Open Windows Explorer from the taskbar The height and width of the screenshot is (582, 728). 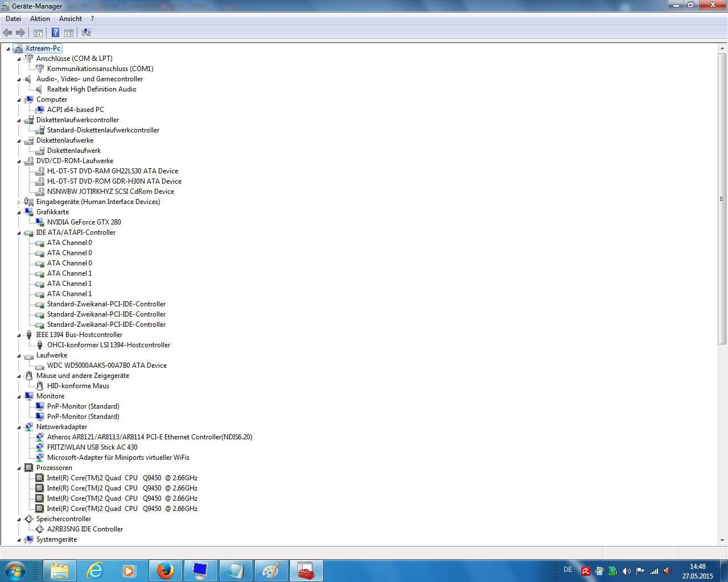pos(60,571)
